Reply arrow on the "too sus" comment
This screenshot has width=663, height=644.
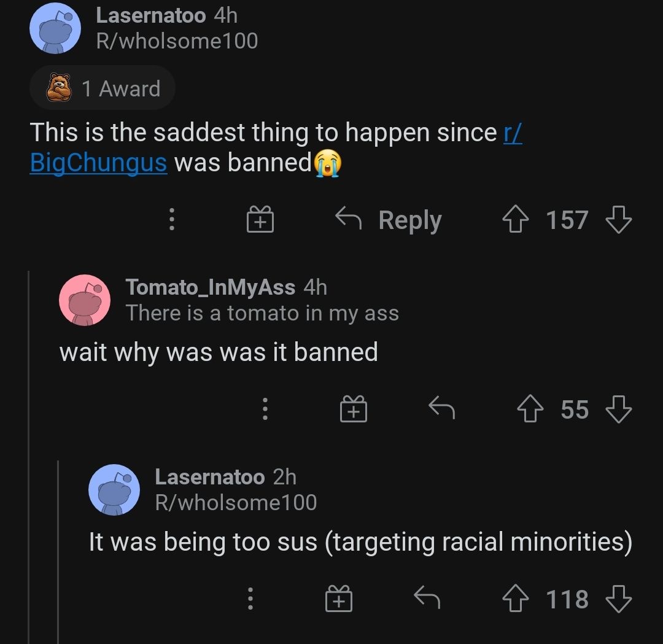point(427,597)
